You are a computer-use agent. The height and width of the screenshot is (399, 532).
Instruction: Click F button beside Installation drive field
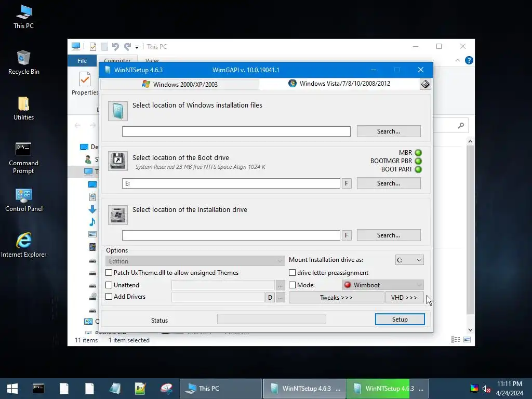(347, 235)
